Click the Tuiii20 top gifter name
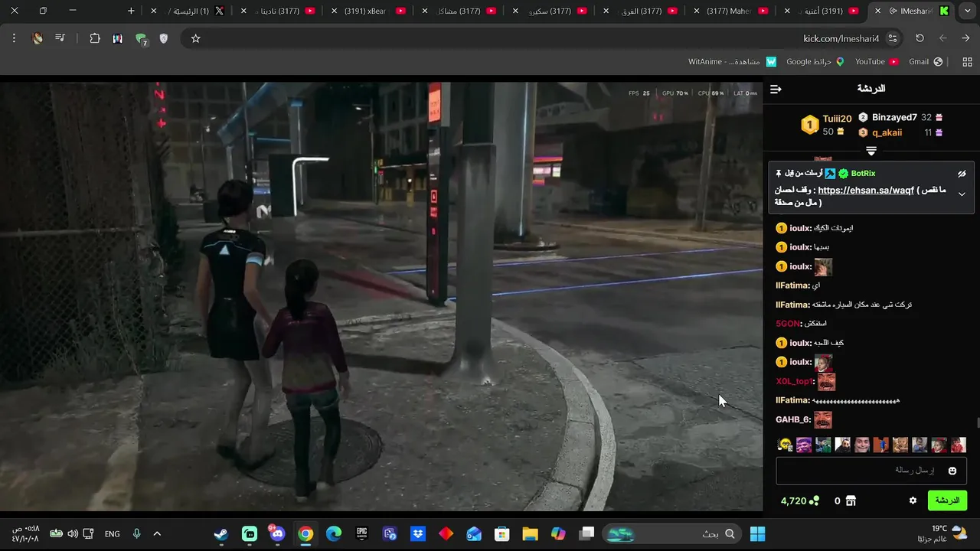980x551 pixels. [837, 119]
